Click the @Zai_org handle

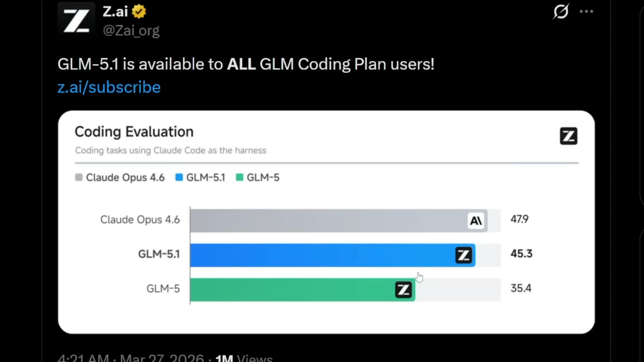point(131,30)
